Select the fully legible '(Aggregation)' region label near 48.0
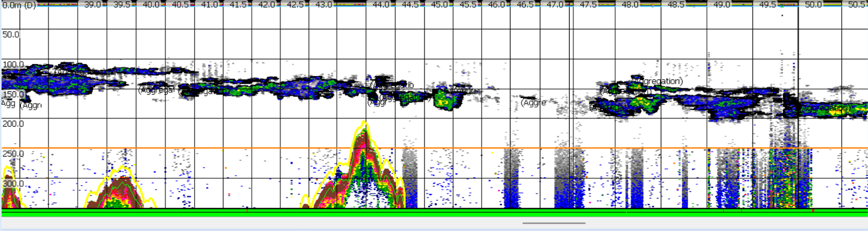868x231 pixels. pos(658,81)
